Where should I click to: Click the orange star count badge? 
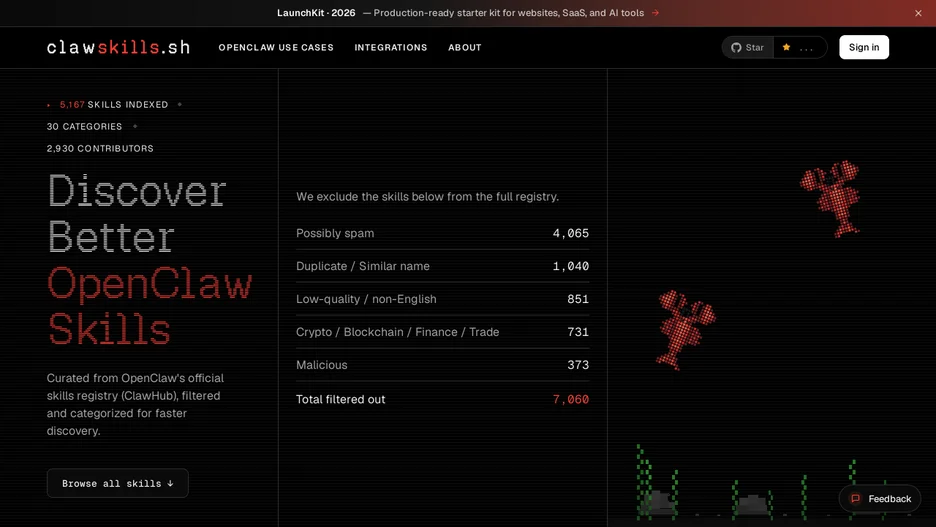(x=800, y=47)
